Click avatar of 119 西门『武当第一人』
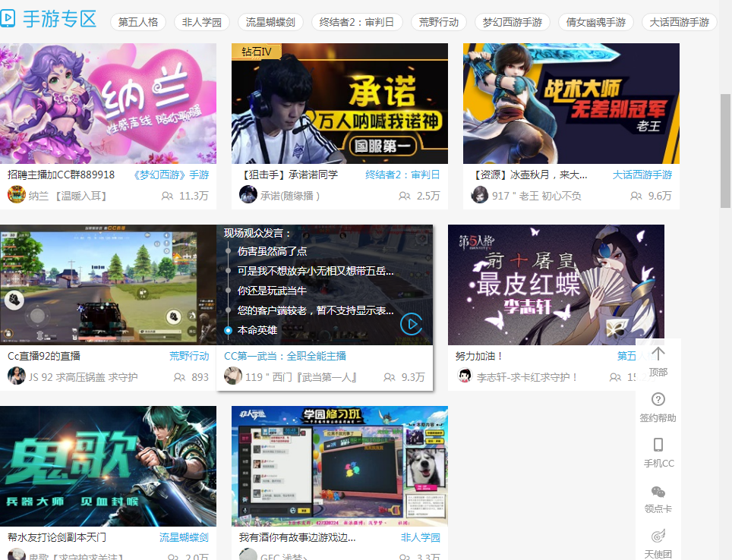Screen dimensions: 732x560 [x=233, y=376]
